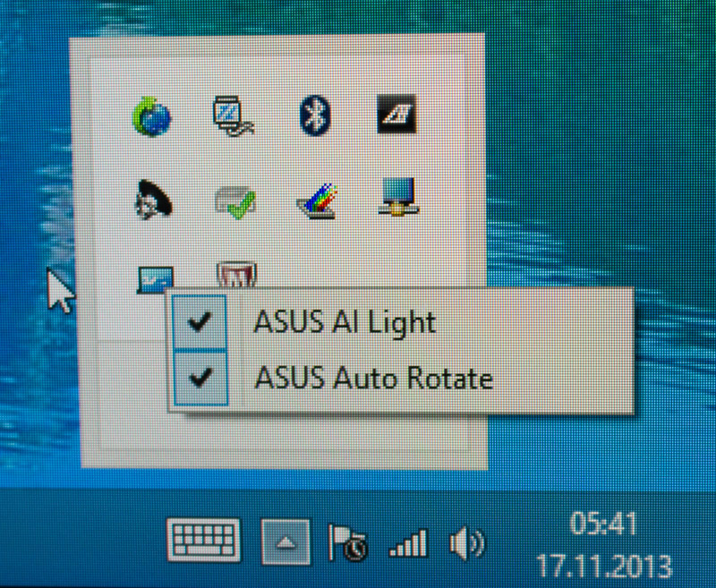This screenshot has height=588, width=716.
Task: Open the Action Center flag icon
Action: (347, 542)
